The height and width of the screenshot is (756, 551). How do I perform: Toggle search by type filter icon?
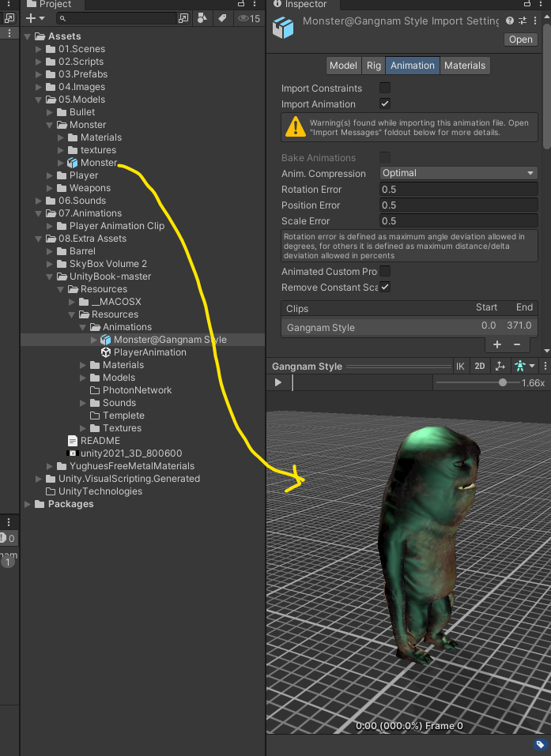(x=202, y=18)
